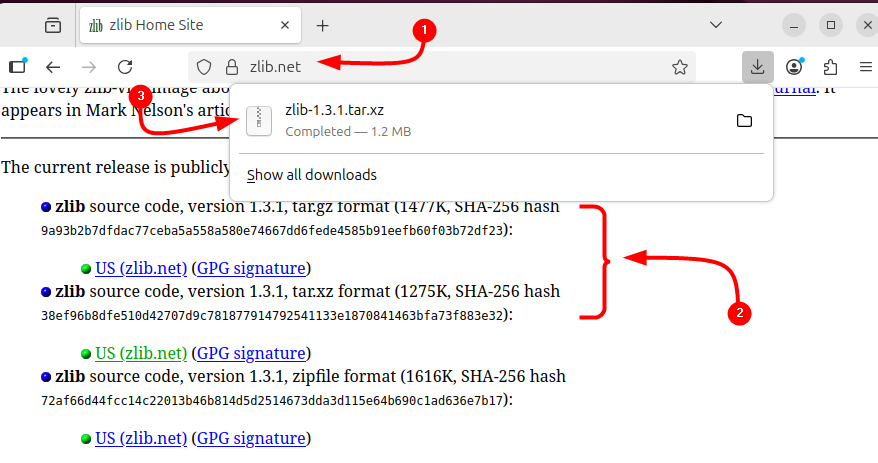The width and height of the screenshot is (878, 463).
Task: Reload the current page
Action: (x=125, y=67)
